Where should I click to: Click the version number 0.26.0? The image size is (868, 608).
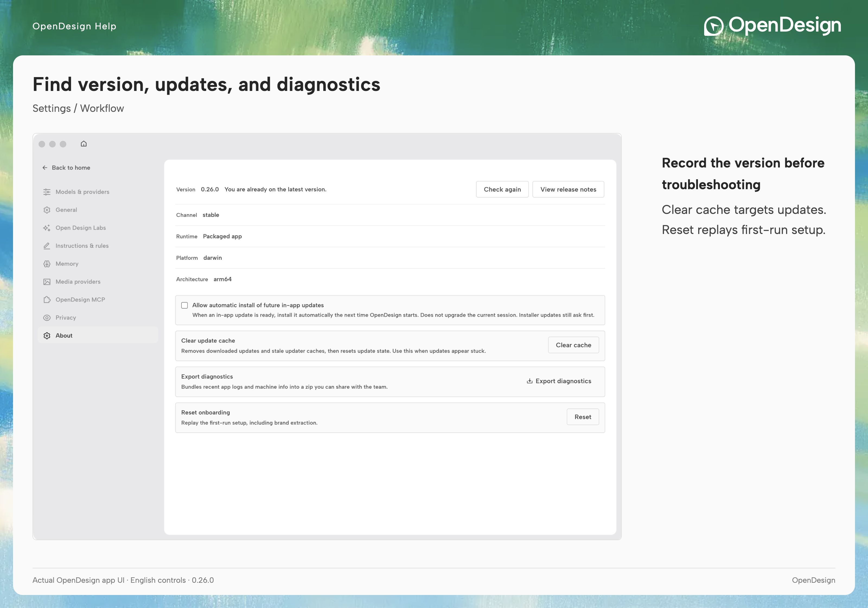(x=210, y=189)
